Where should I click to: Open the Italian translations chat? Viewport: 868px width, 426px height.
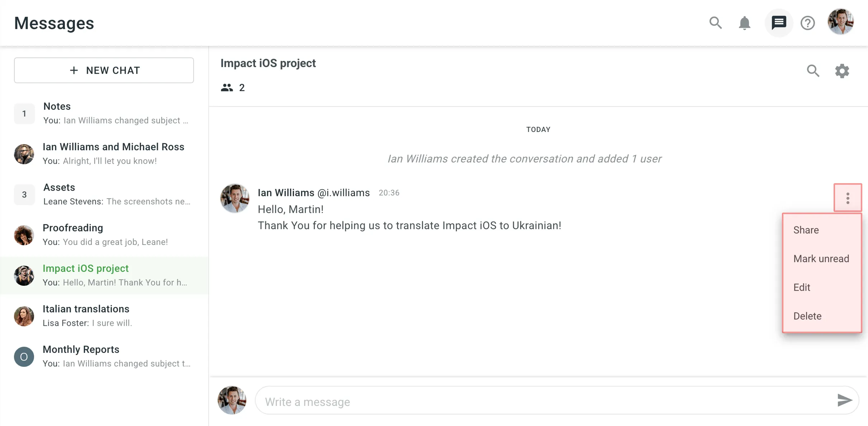pos(104,316)
